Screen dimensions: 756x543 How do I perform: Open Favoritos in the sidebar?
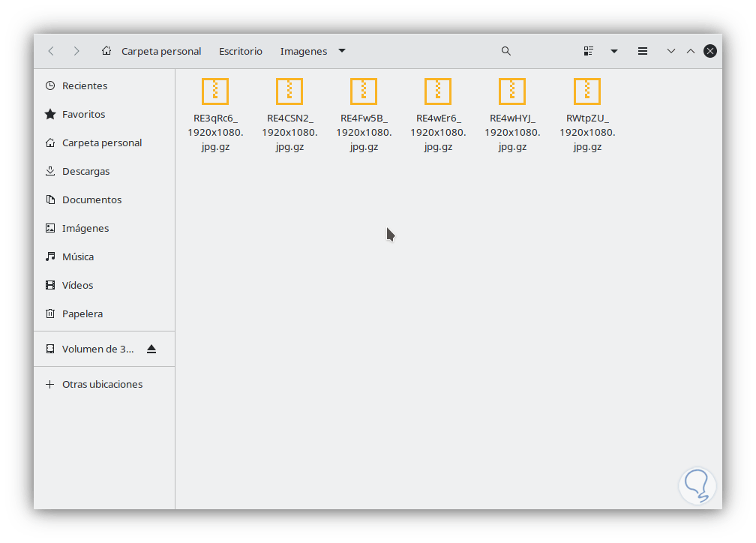click(83, 115)
